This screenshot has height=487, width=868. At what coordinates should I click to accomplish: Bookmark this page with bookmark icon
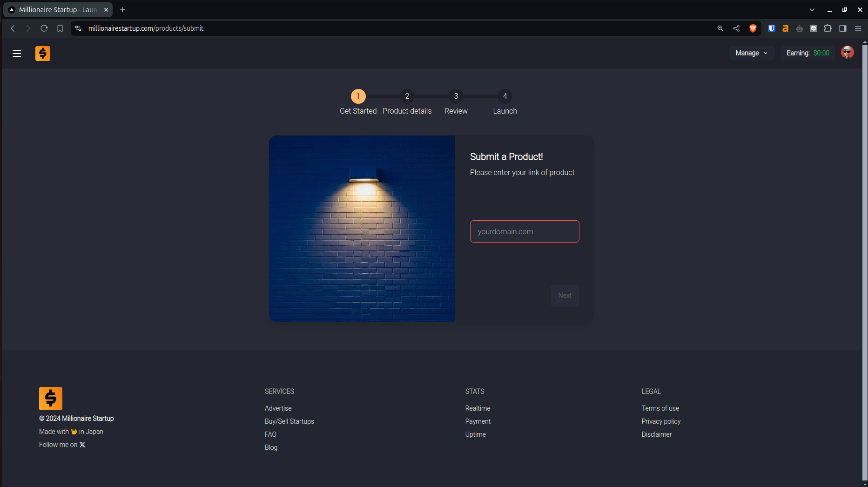click(x=60, y=28)
